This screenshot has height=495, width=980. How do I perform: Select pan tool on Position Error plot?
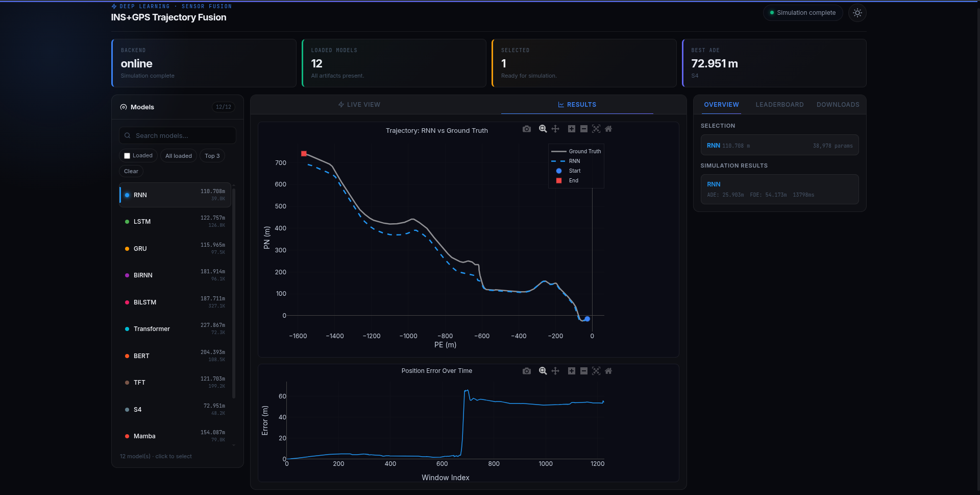(555, 371)
